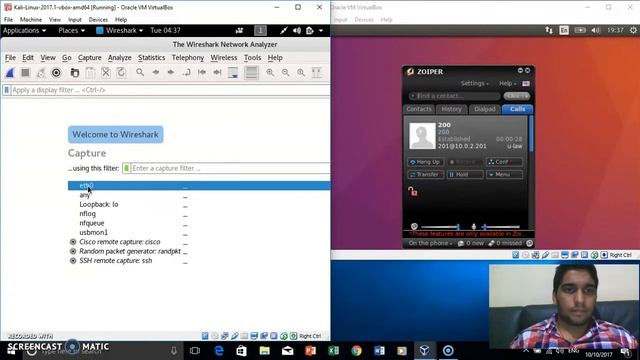640x360 pixels.
Task: Expand the Kali Applications dropdown
Action: pyautogui.click(x=24, y=31)
